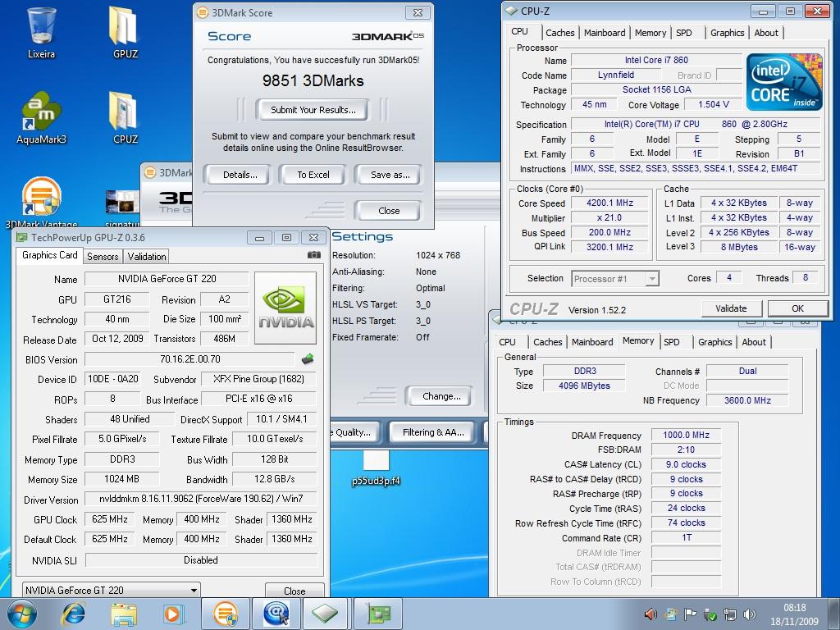The width and height of the screenshot is (840, 630).
Task: Click the network tray icon
Action: pos(729,614)
